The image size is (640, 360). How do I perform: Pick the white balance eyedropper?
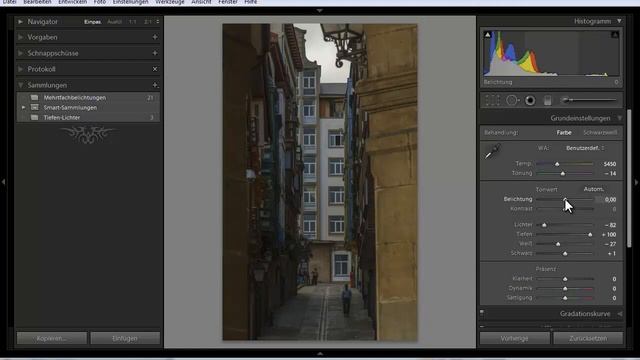(493, 151)
